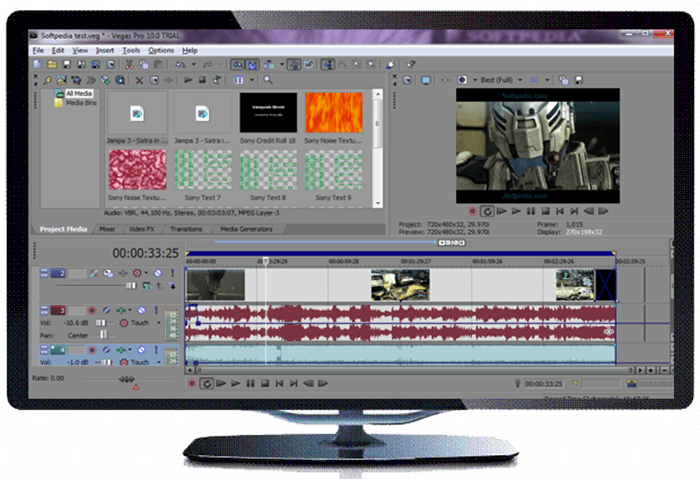
Task: Invert phase on audio track 3
Action: coord(106,310)
